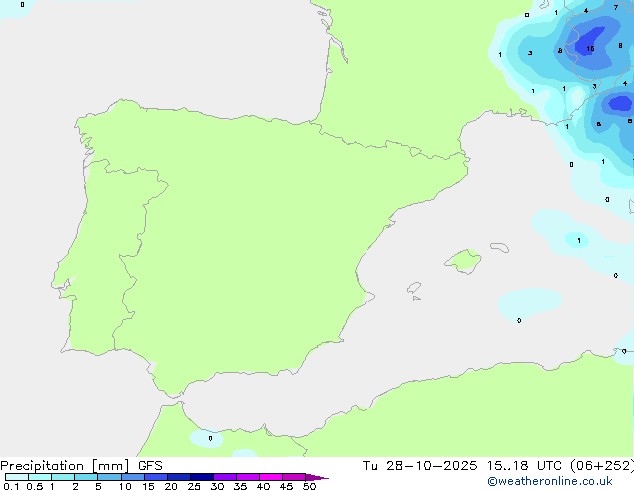
Task: Click the '30' legend scale label
Action: tap(217, 486)
